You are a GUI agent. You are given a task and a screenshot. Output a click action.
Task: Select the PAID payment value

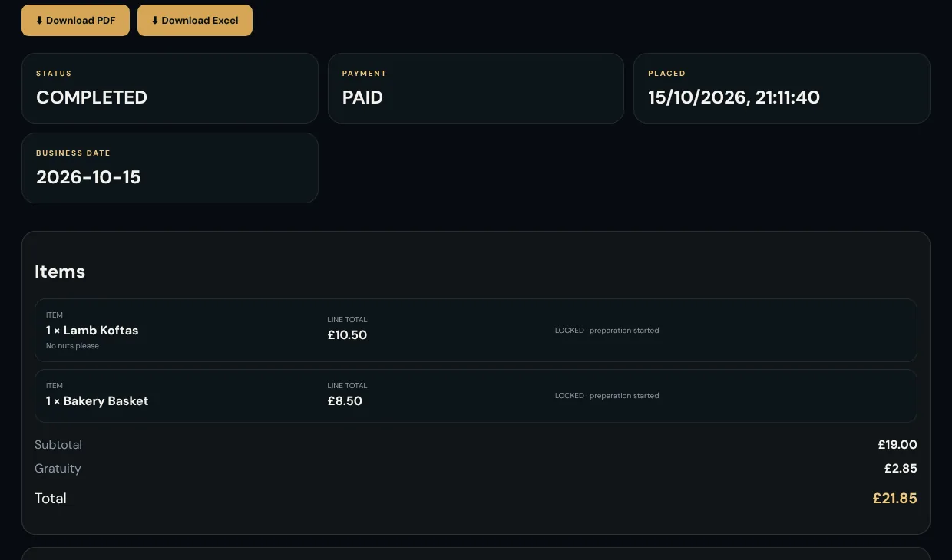coord(362,97)
